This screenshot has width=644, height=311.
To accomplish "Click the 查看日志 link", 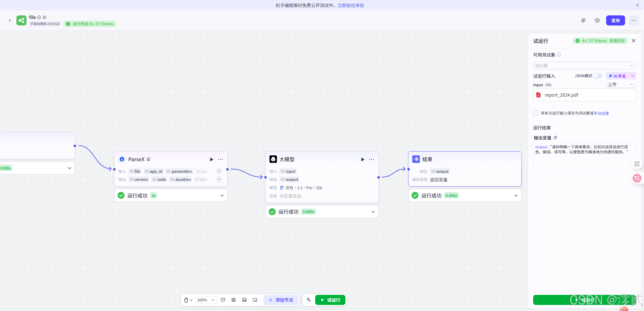I will [617, 41].
